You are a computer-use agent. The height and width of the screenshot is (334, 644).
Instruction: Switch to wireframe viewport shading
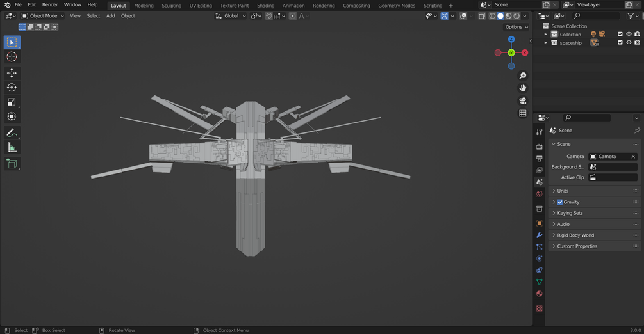[x=492, y=16]
